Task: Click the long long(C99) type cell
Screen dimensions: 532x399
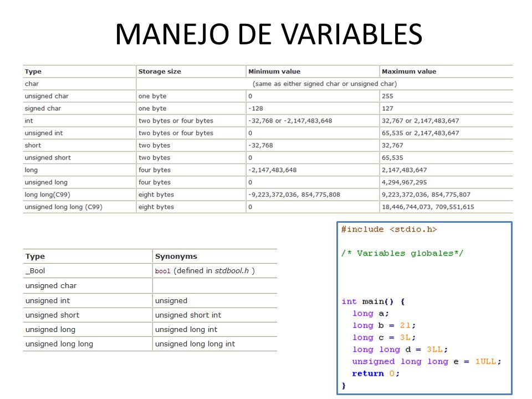Action: point(47,195)
